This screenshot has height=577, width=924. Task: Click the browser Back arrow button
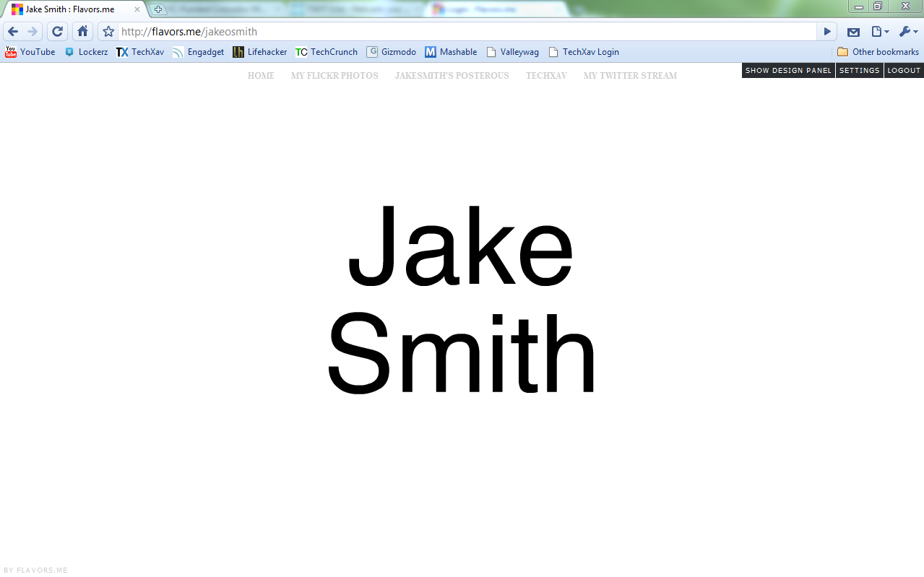13,32
